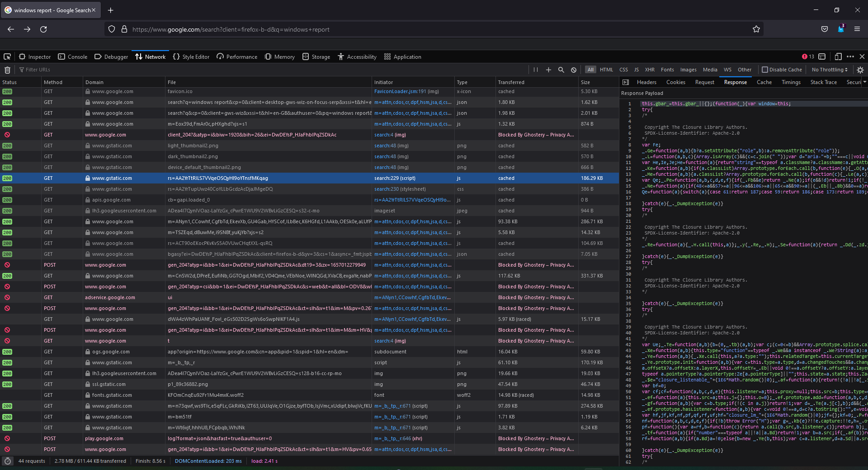The height and width of the screenshot is (470, 868).
Task: Open the No Throttling dropdown
Action: click(x=829, y=70)
